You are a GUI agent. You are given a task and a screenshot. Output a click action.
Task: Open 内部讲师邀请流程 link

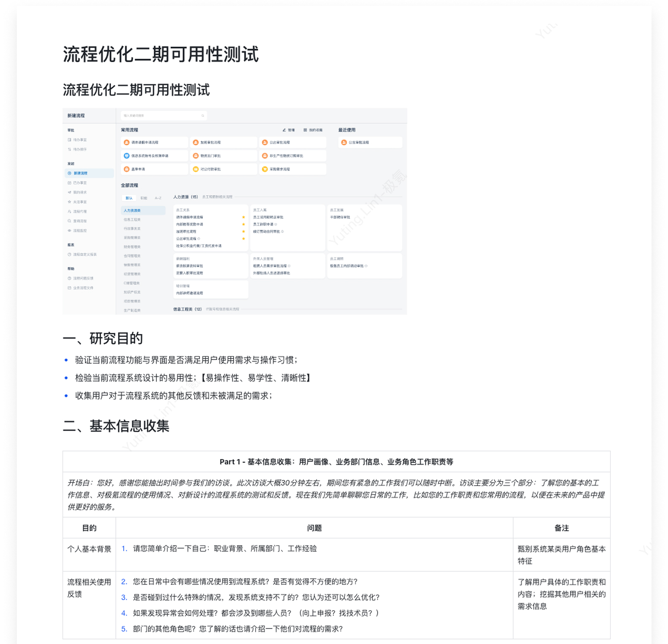pos(189,293)
